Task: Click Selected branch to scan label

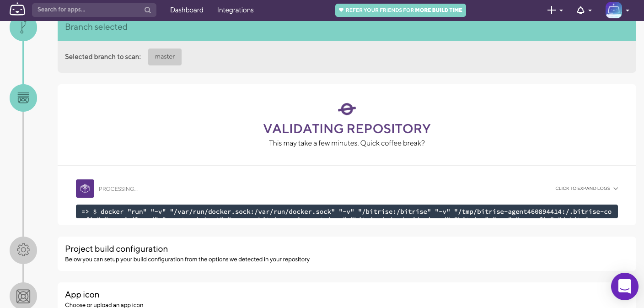Action: pos(103,57)
